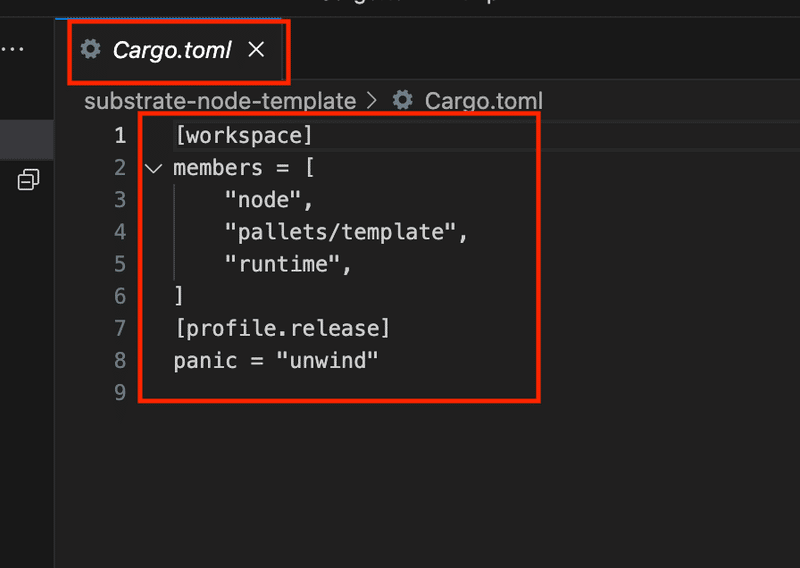Select the highlighted row in left sidebar
The width and height of the screenshot is (800, 568).
point(27,139)
